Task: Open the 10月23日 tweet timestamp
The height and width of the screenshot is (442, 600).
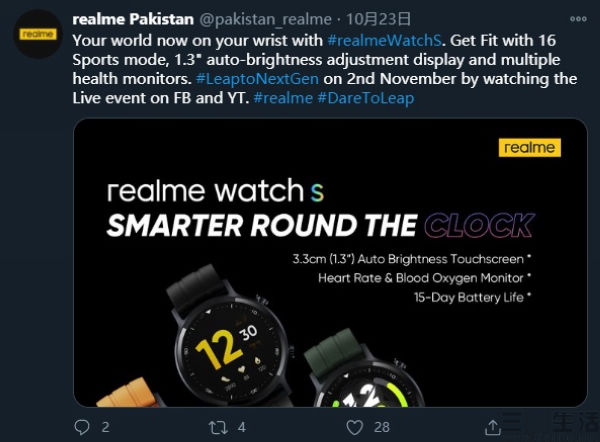Action: click(x=378, y=19)
